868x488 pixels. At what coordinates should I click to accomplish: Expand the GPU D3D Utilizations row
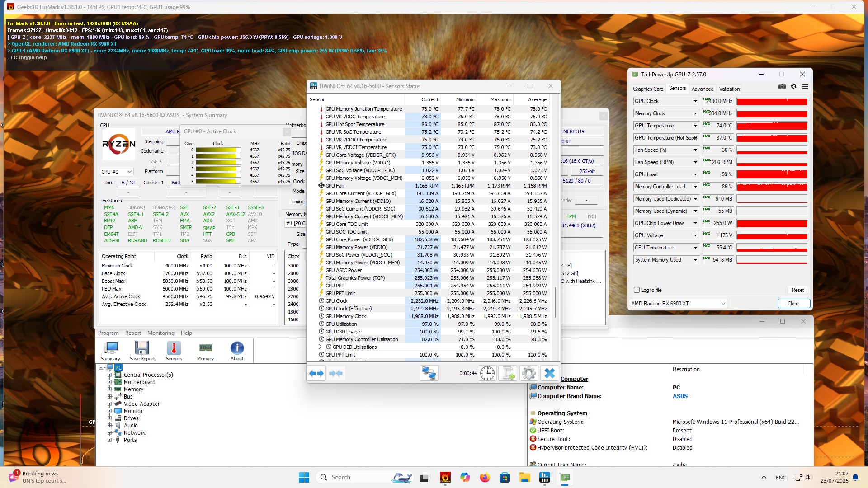321,347
